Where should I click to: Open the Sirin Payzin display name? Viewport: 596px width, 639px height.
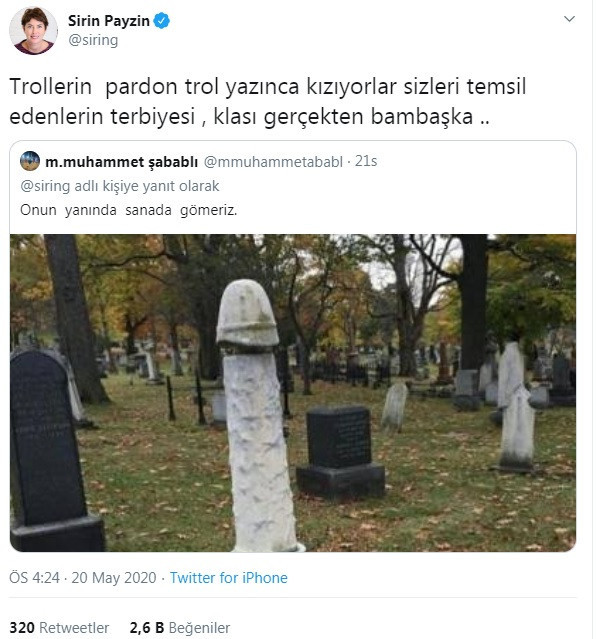pos(108,21)
